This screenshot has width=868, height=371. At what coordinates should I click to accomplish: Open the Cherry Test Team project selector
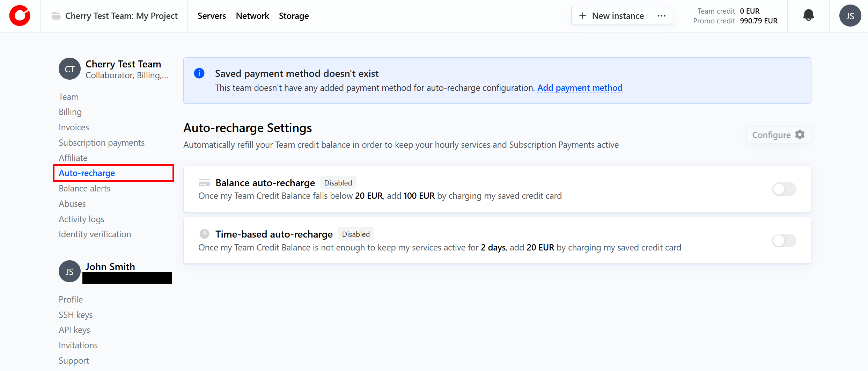[x=115, y=16]
